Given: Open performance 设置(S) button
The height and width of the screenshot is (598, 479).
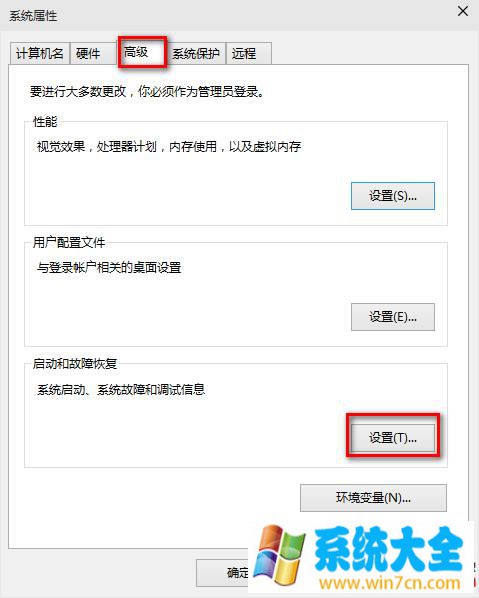Looking at the screenshot, I should pos(392,196).
